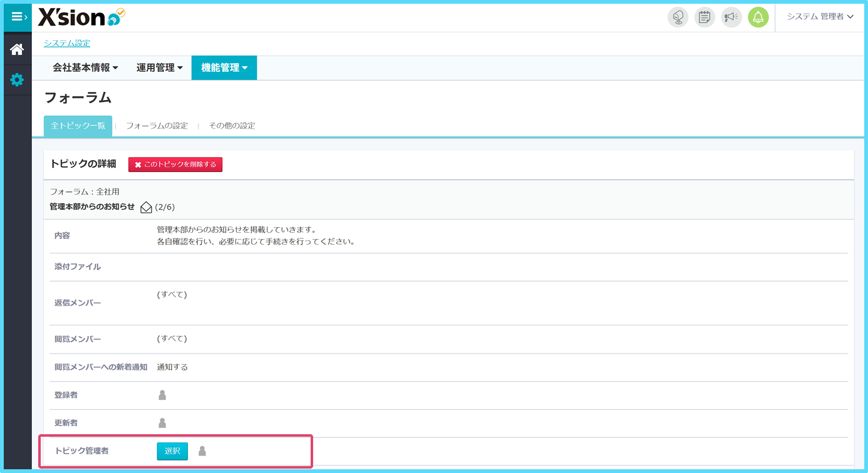The width and height of the screenshot is (868, 473).
Task: Click the X'sion logo
Action: [81, 17]
